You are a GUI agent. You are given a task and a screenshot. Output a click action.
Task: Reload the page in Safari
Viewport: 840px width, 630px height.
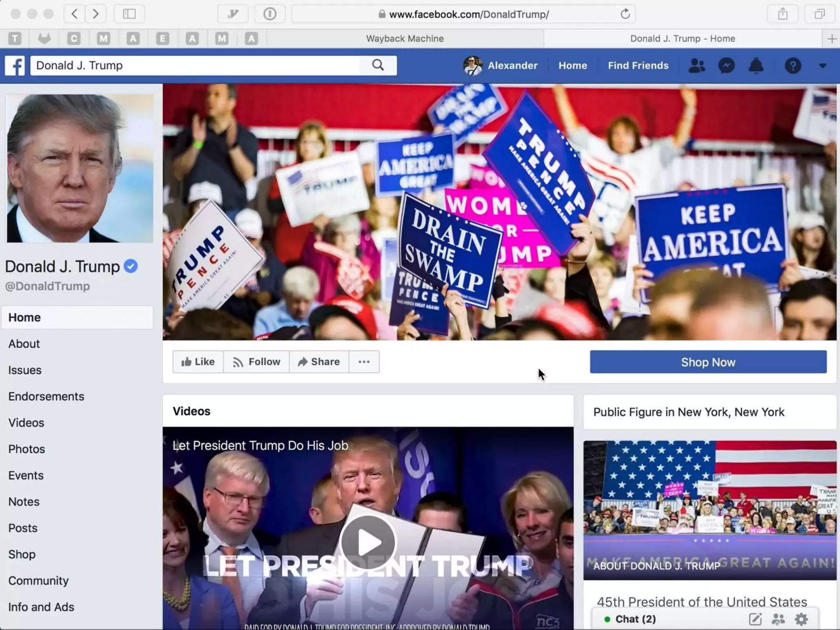(625, 14)
